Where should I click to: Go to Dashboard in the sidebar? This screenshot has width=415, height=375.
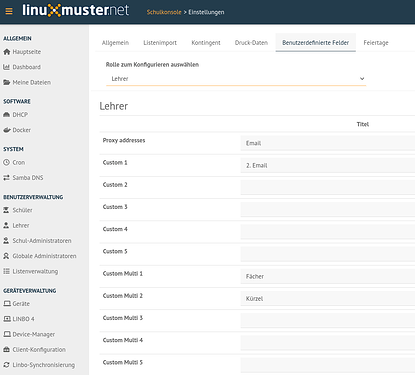27,67
